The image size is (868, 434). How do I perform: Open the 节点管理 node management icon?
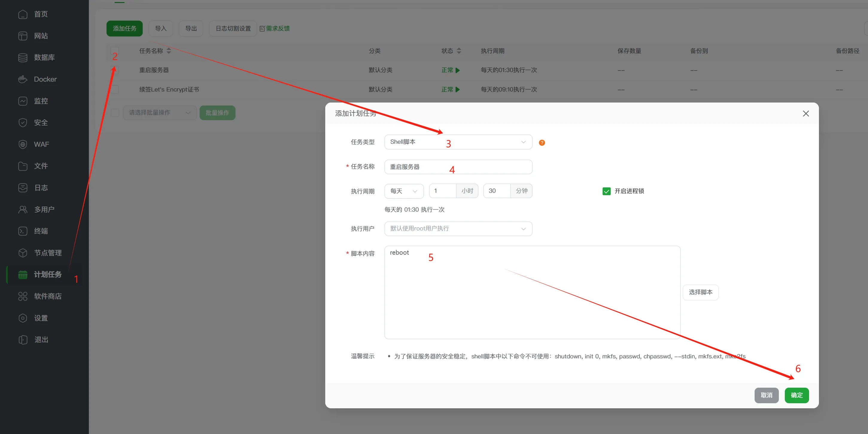click(x=22, y=253)
